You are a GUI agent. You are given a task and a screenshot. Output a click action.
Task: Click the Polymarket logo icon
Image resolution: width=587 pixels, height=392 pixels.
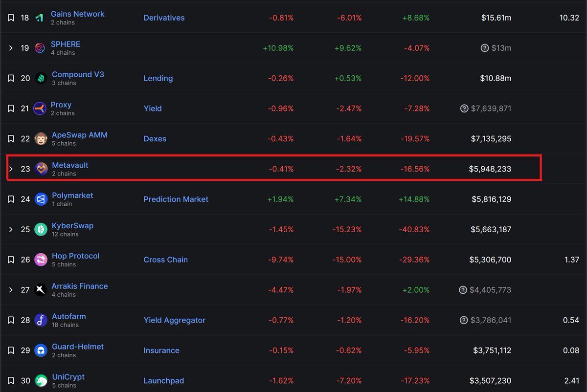pyautogui.click(x=41, y=199)
